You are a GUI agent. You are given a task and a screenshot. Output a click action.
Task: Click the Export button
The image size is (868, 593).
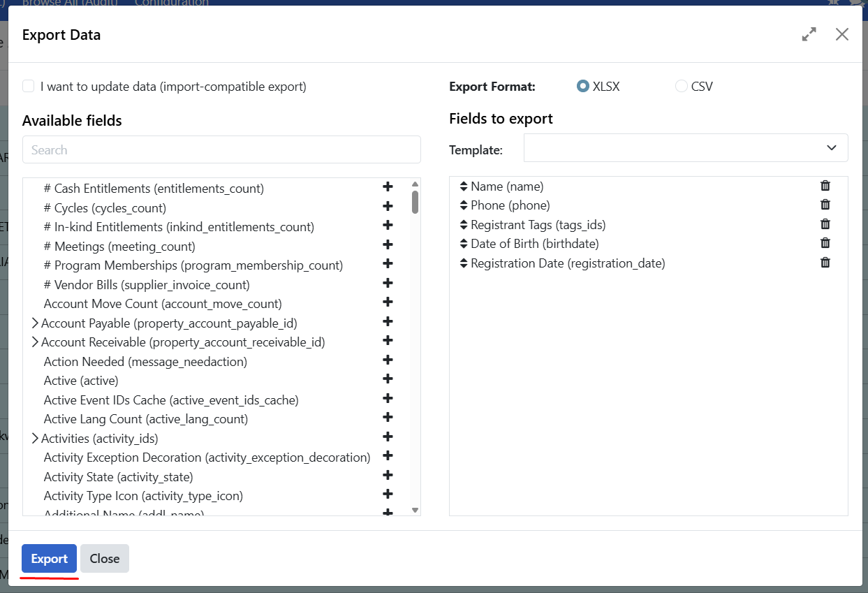pyautogui.click(x=48, y=558)
